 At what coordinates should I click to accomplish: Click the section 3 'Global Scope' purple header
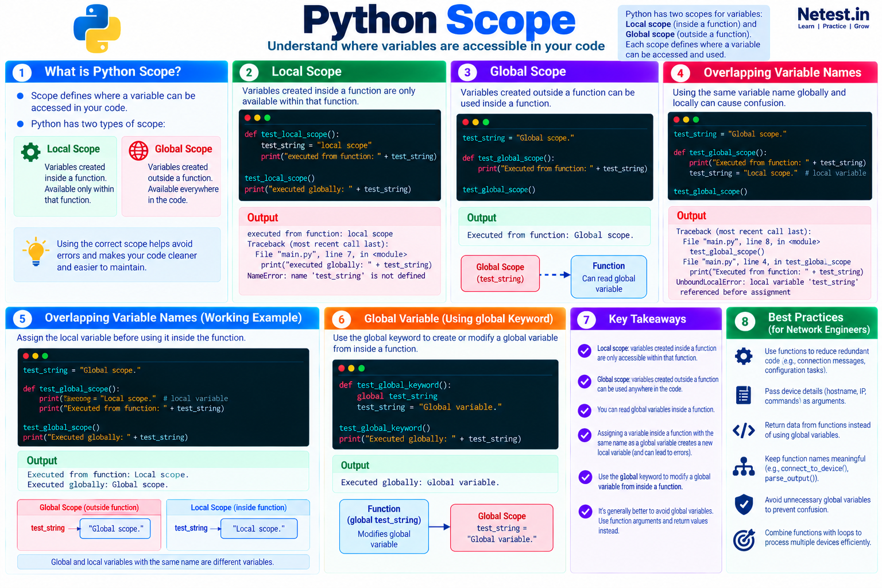[555, 72]
